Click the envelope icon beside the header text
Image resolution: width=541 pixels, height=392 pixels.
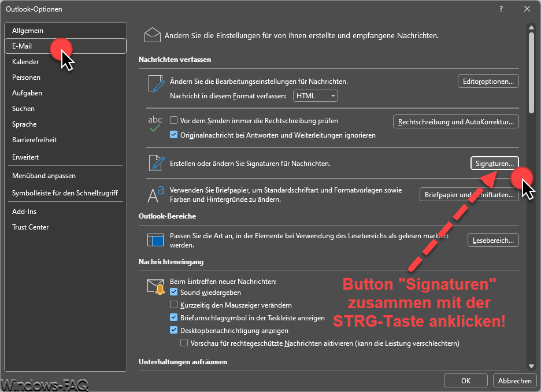tap(153, 35)
